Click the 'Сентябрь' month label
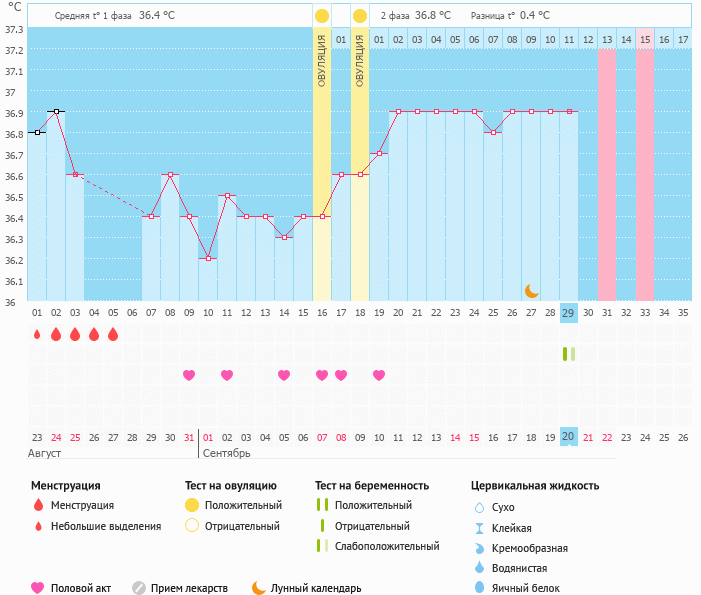The image size is (701, 595). coord(226,453)
